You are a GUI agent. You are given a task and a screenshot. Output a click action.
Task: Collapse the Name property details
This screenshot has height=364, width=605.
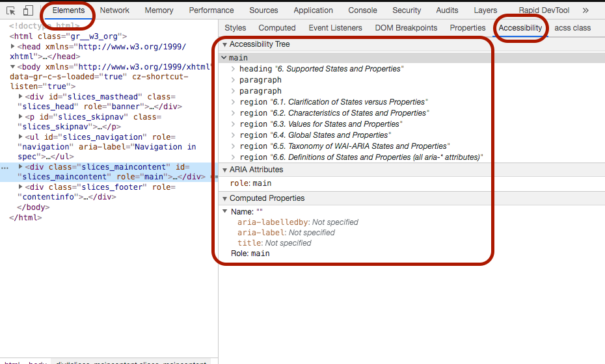pos(224,211)
